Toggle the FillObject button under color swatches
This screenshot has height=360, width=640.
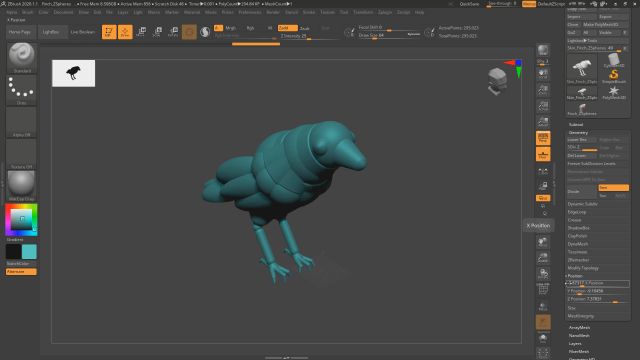point(21,271)
